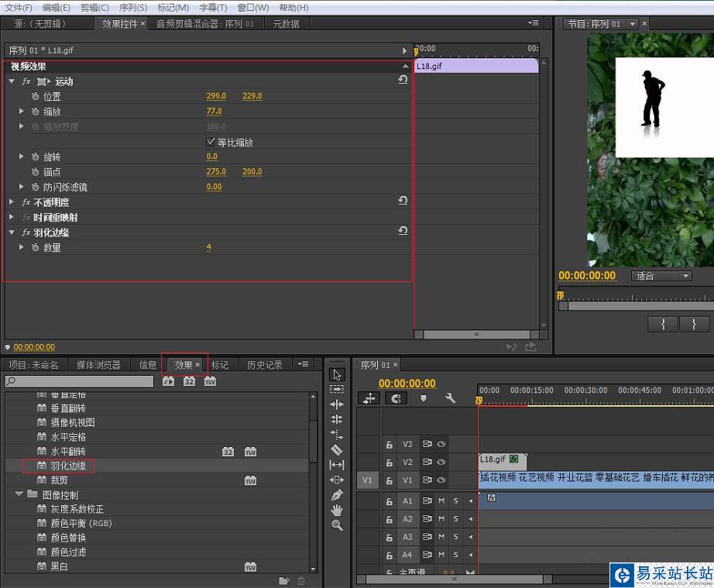714x588 pixels.
Task: Mute audio track A1
Action: tap(441, 501)
